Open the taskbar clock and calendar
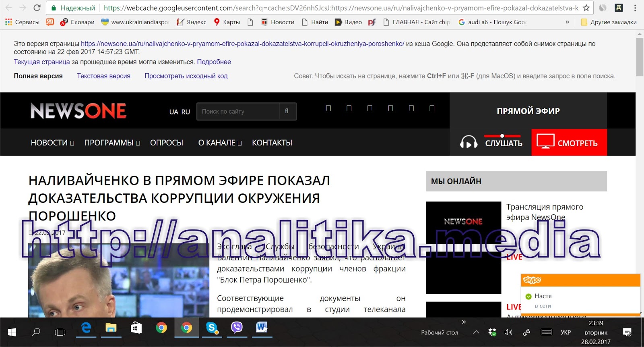 (596, 332)
